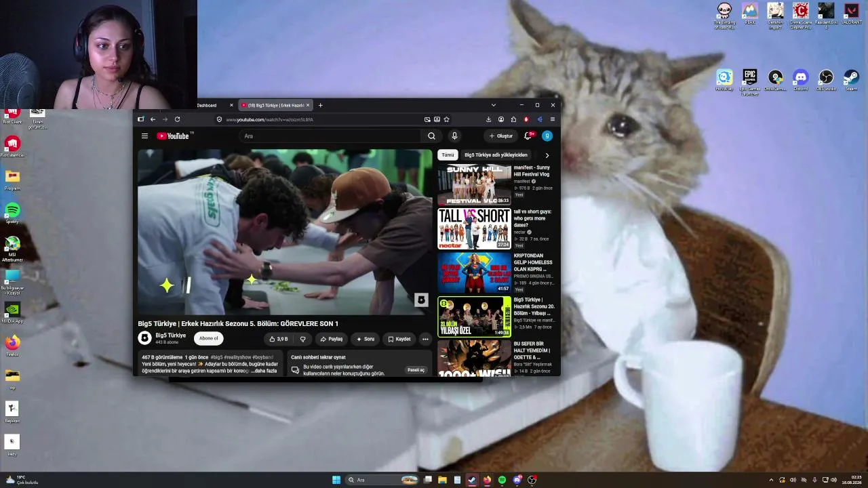
Task: Open File Explorer from the taskbar
Action: click(442, 480)
